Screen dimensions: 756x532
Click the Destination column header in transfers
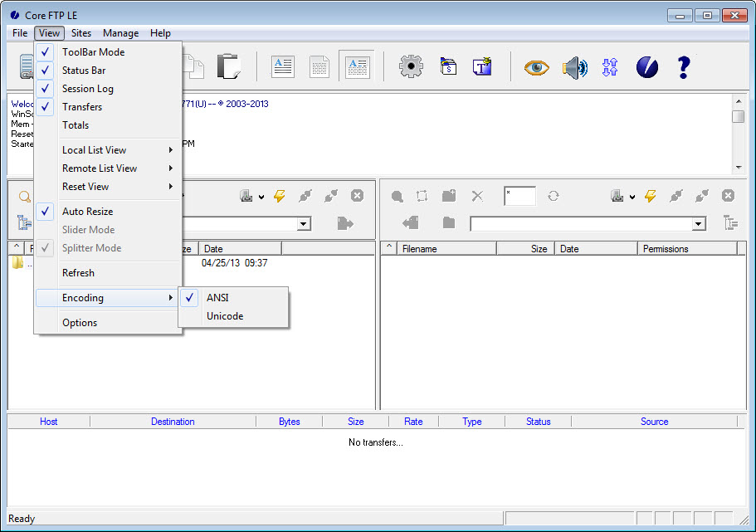(173, 422)
